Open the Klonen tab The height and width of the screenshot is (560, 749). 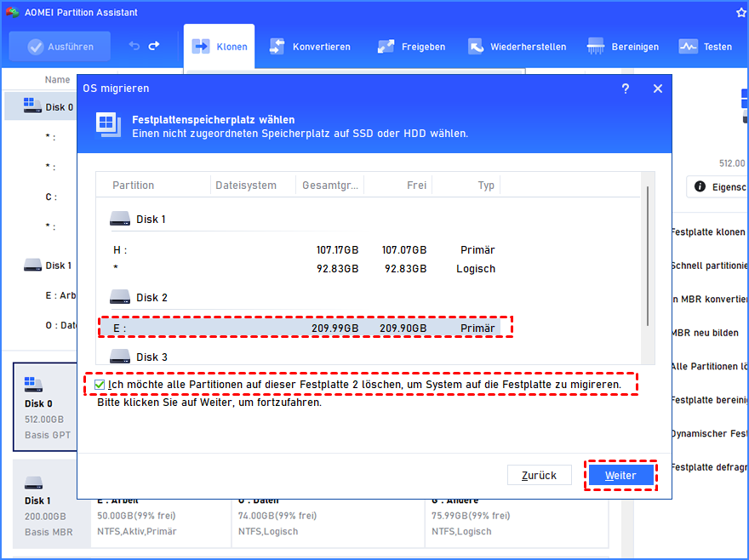point(220,46)
